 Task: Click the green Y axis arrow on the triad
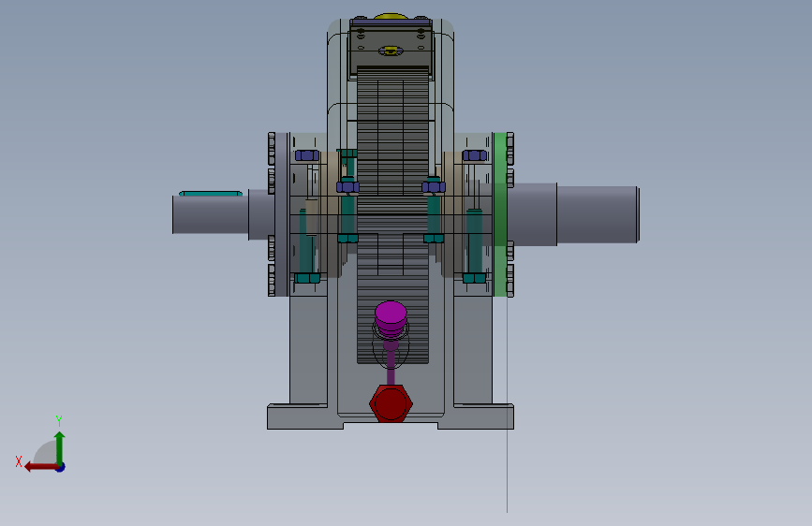click(x=60, y=447)
